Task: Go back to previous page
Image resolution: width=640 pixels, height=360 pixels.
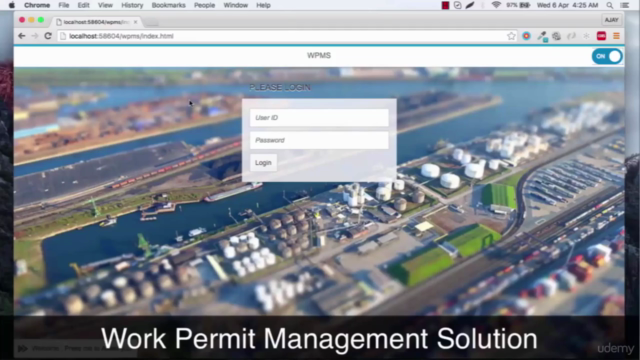Action: pos(22,36)
